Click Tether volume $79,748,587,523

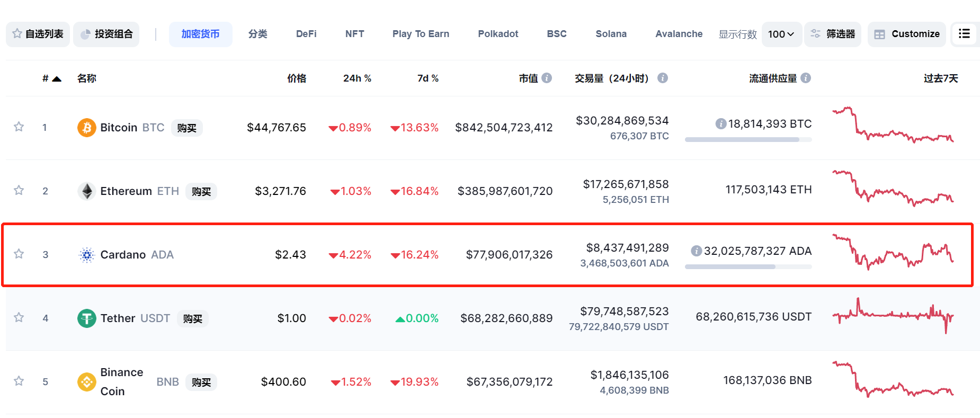(x=624, y=312)
